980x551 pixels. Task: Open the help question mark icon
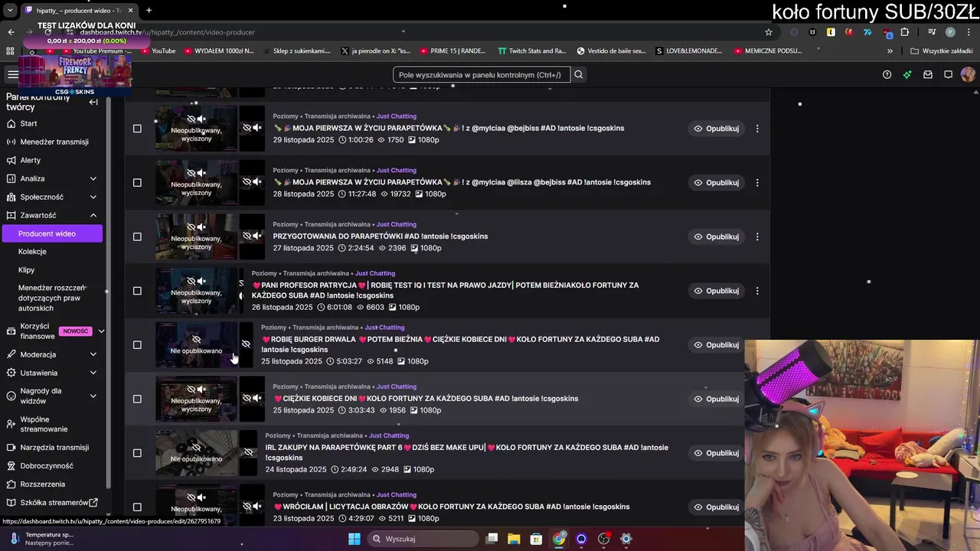887,75
